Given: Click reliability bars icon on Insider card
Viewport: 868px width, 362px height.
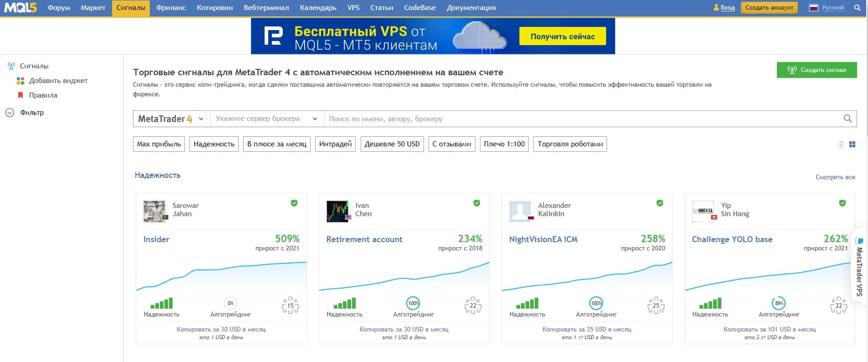Looking at the screenshot, I should pos(162,303).
